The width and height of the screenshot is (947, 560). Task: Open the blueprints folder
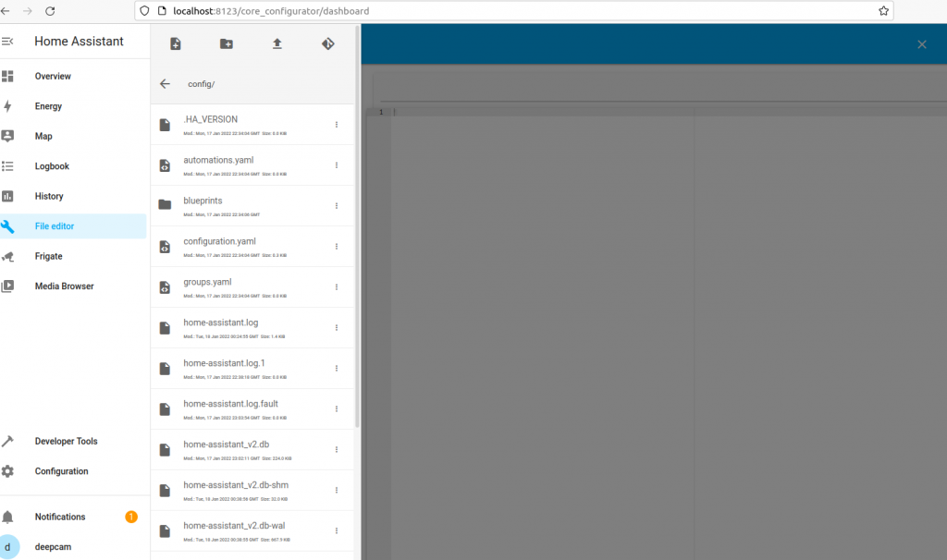[252, 206]
